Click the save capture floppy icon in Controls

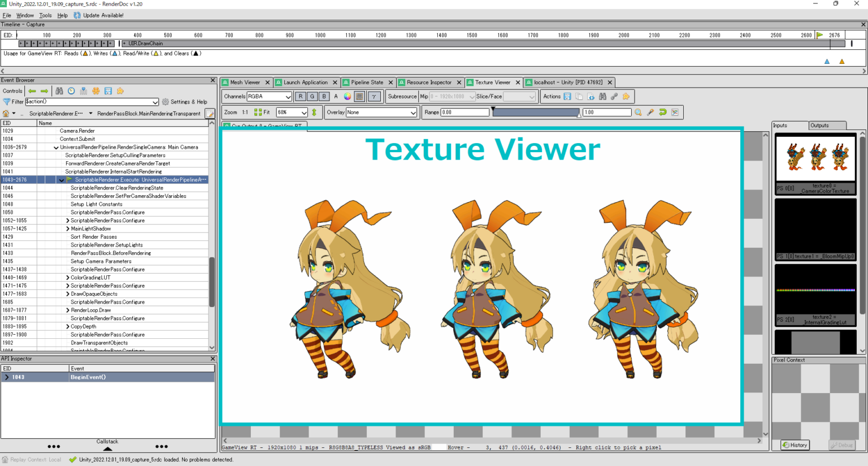108,90
